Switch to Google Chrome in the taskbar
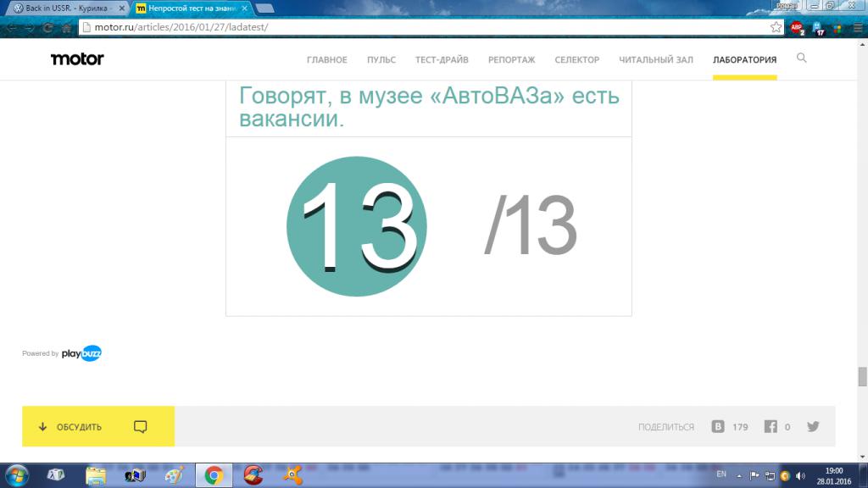 click(214, 475)
